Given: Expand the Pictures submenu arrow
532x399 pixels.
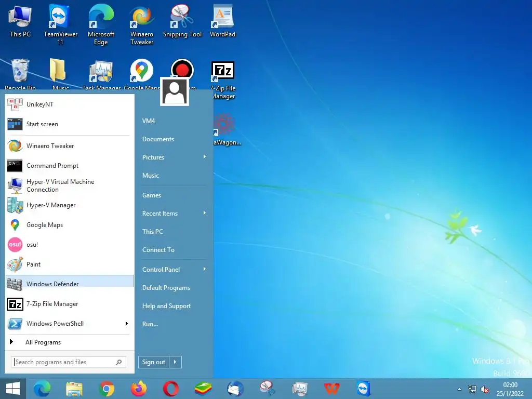Looking at the screenshot, I should 205,157.
